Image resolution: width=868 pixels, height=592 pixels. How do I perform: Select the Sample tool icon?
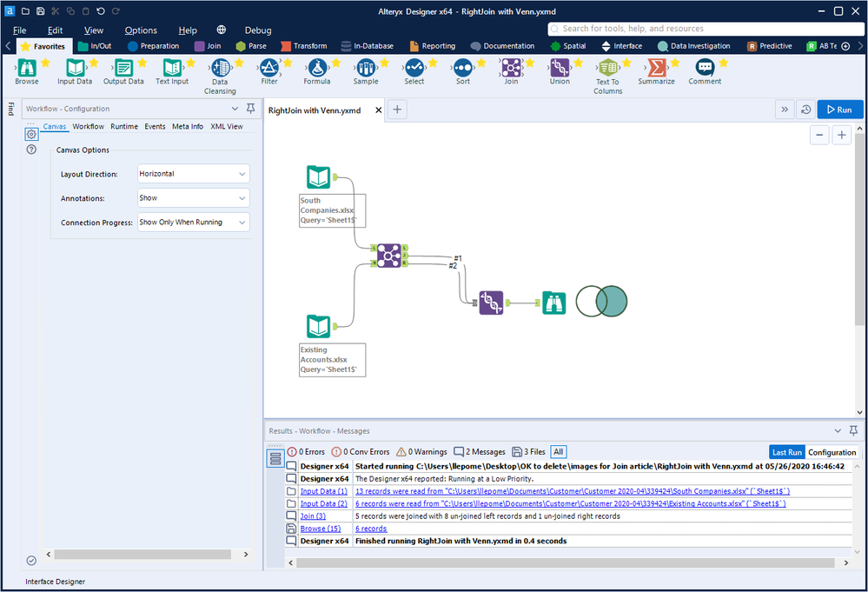tap(365, 68)
